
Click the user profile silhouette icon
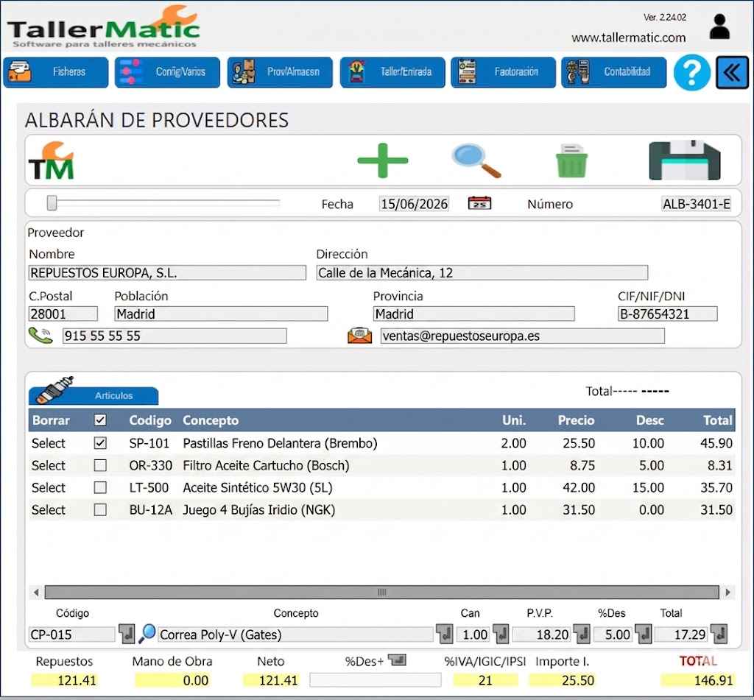719,26
